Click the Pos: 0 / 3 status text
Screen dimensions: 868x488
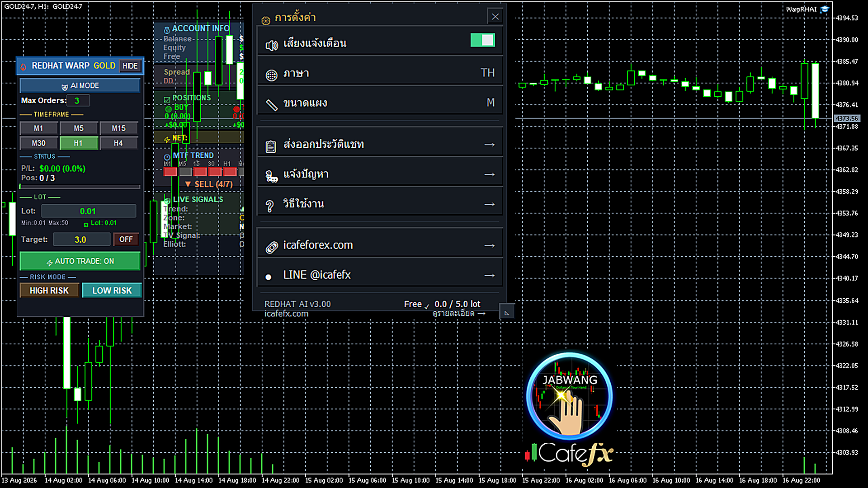coord(38,178)
